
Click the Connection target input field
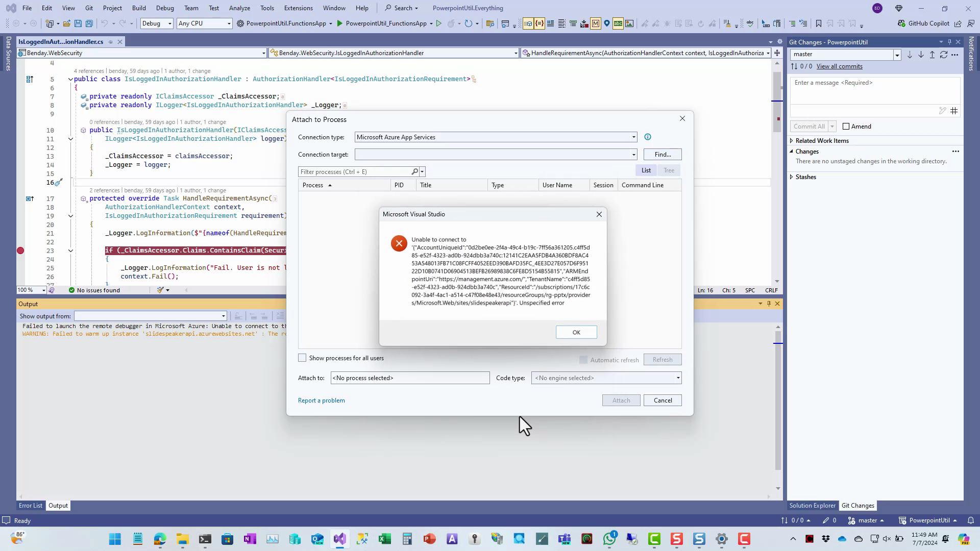click(x=496, y=154)
